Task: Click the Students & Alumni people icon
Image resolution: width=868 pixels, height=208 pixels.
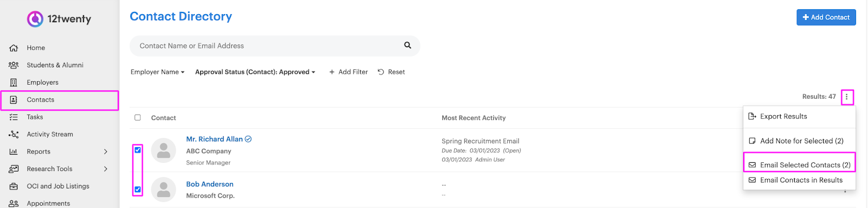Action: [x=14, y=65]
